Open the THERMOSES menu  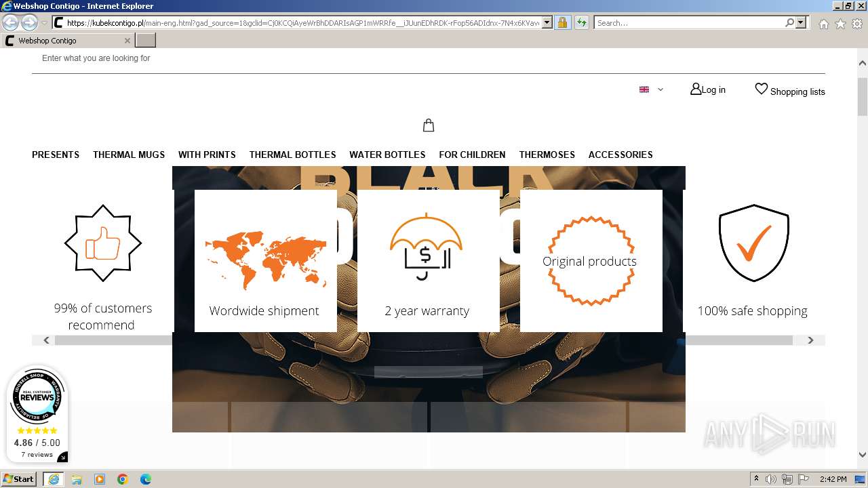point(547,155)
